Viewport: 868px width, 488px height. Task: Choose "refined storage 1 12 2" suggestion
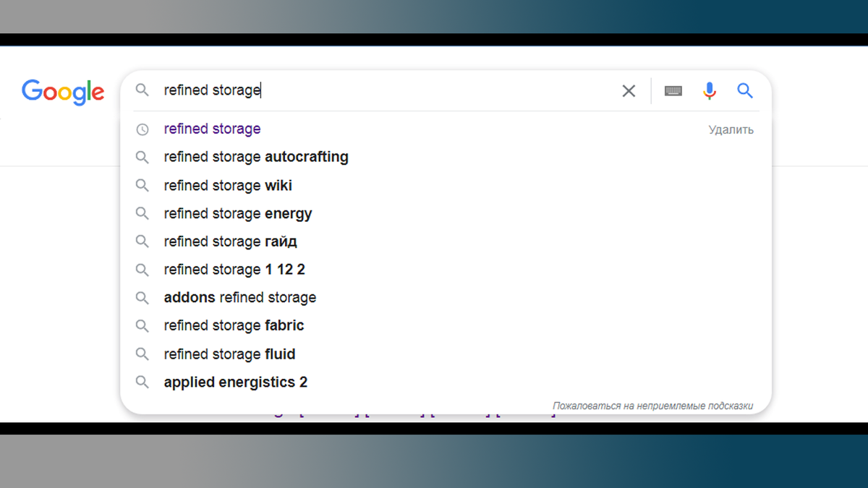(234, 270)
